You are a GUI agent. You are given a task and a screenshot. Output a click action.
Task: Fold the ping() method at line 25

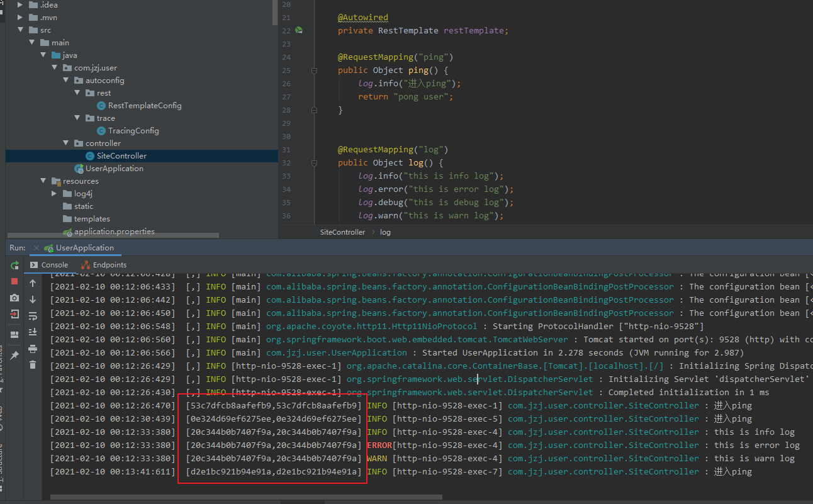point(314,70)
